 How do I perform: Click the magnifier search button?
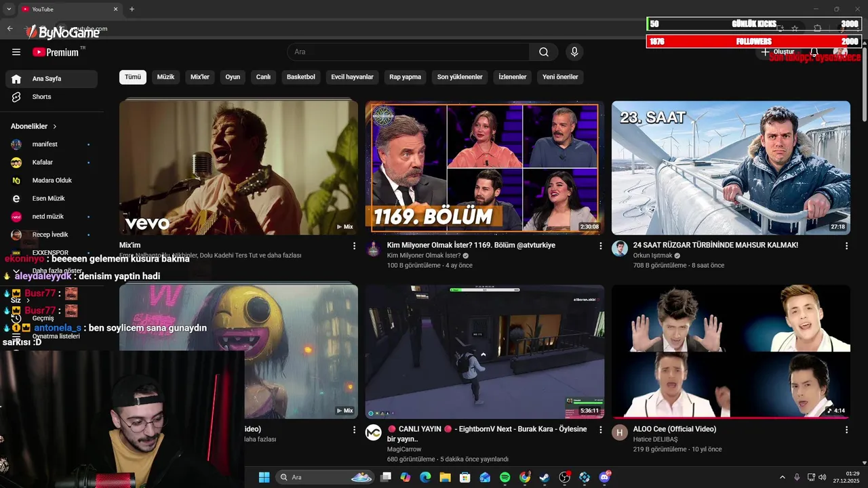click(x=544, y=52)
